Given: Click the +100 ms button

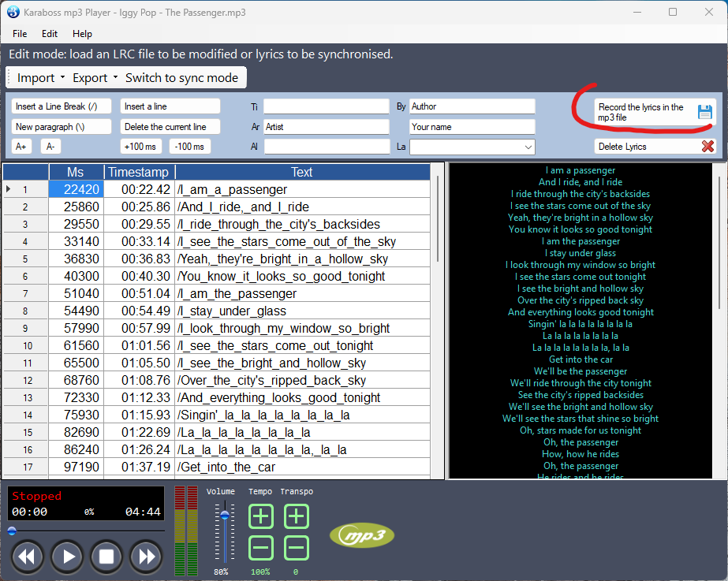Looking at the screenshot, I should pos(141,146).
